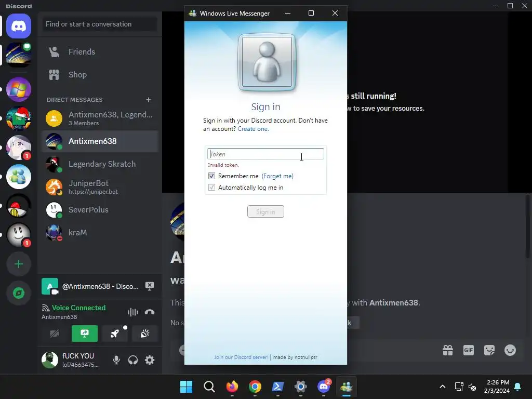Open Discord home direct messages icon
Screen dimensions: 532x399
(x=19, y=26)
